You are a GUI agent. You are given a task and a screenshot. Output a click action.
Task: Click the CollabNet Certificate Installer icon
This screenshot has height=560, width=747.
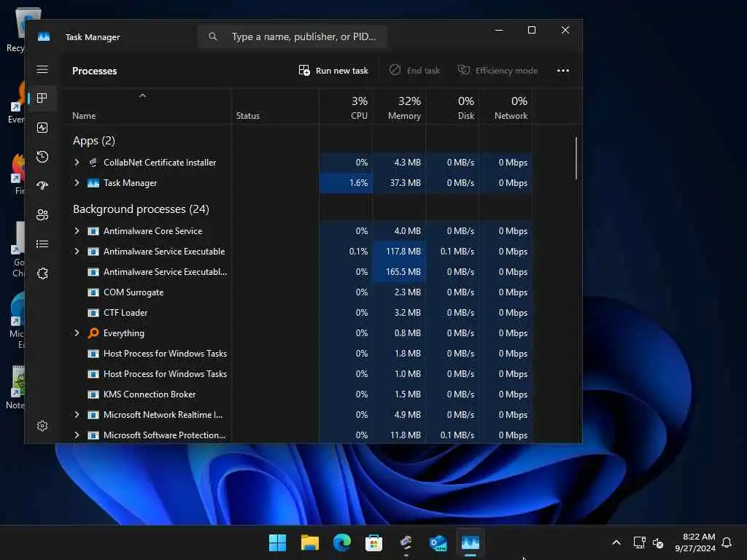[93, 163]
